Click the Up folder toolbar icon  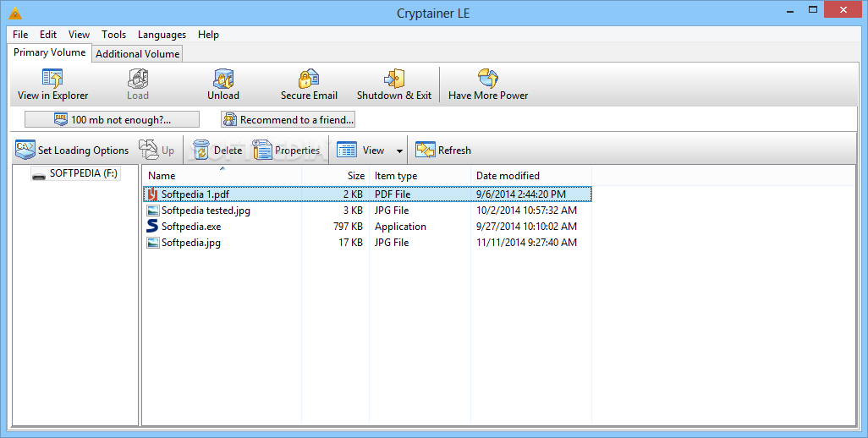tap(148, 150)
